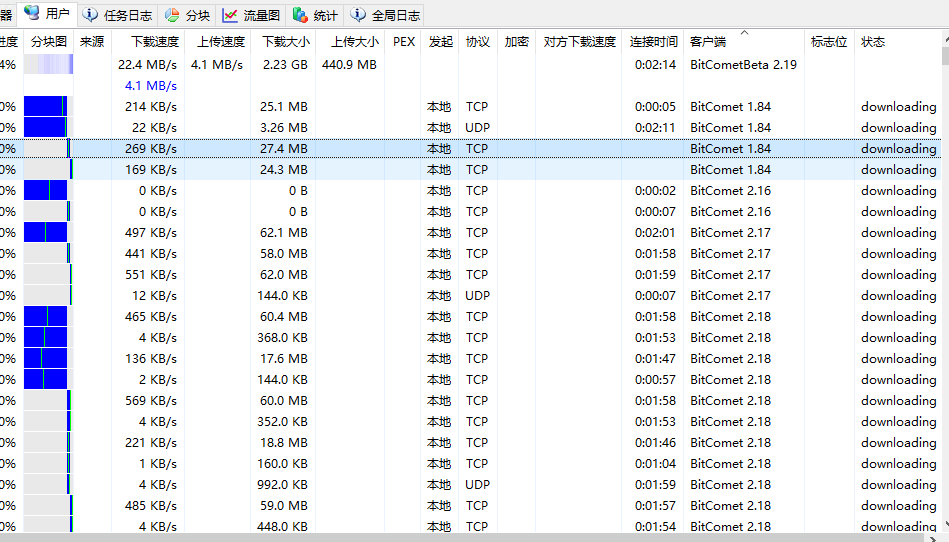Click the 分块 pie chart icon
The width and height of the screenshot is (949, 542).
click(172, 15)
